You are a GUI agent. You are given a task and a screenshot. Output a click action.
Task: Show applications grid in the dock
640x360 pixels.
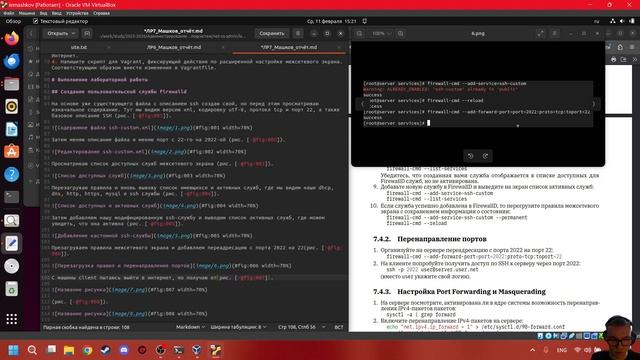(x=11, y=319)
